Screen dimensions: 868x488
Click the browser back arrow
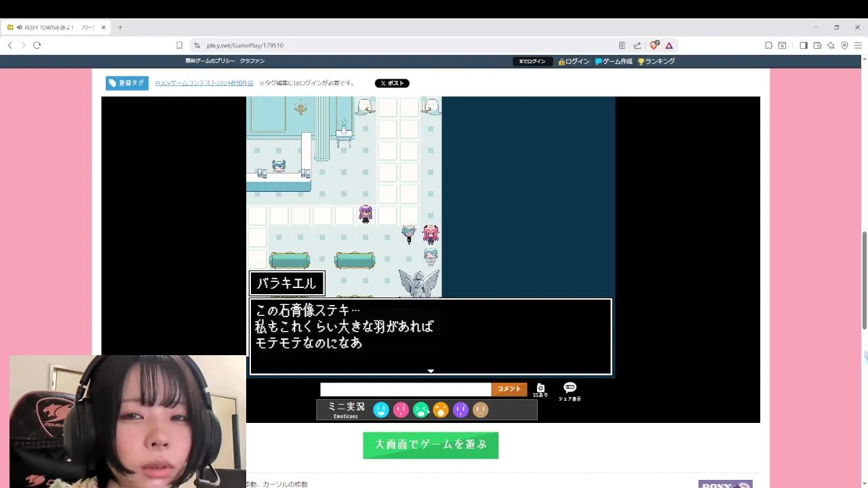(x=10, y=45)
